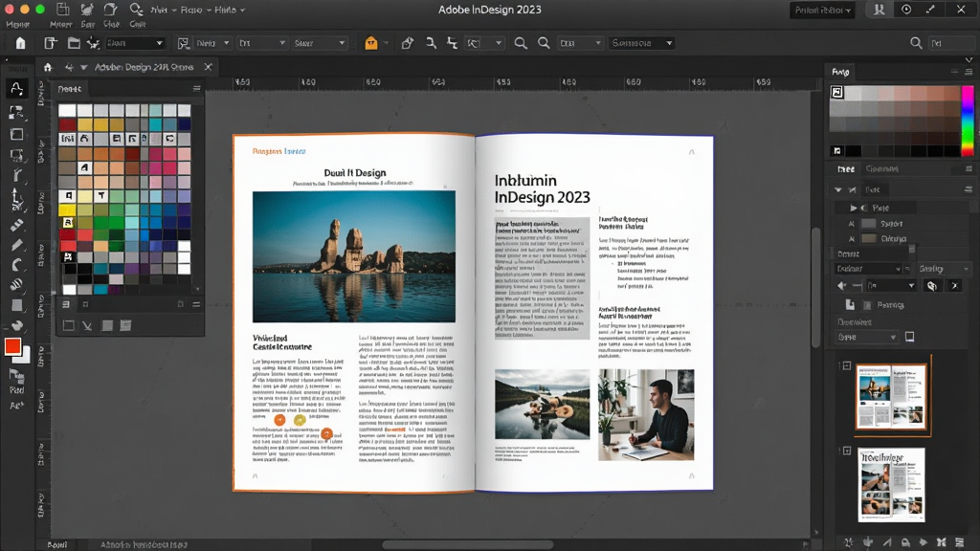The height and width of the screenshot is (551, 980).
Task: Toggle the icon at top-left of color grid
Action: tap(836, 93)
